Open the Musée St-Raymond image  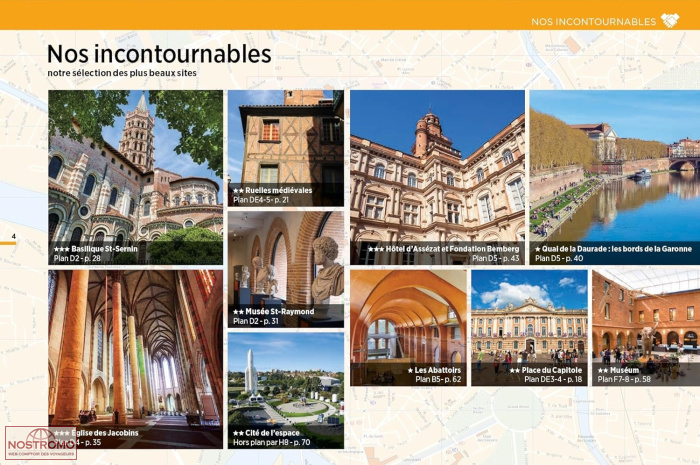[286, 270]
